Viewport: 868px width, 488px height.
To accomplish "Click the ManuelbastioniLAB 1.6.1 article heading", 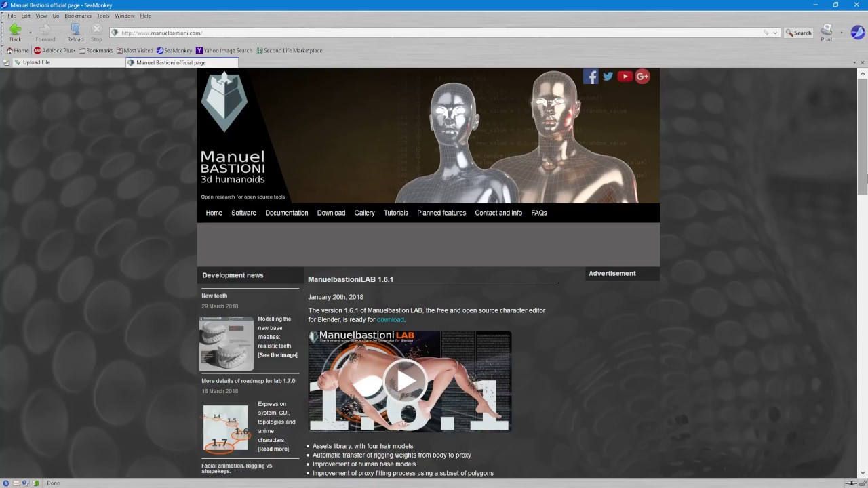I will 351,279.
